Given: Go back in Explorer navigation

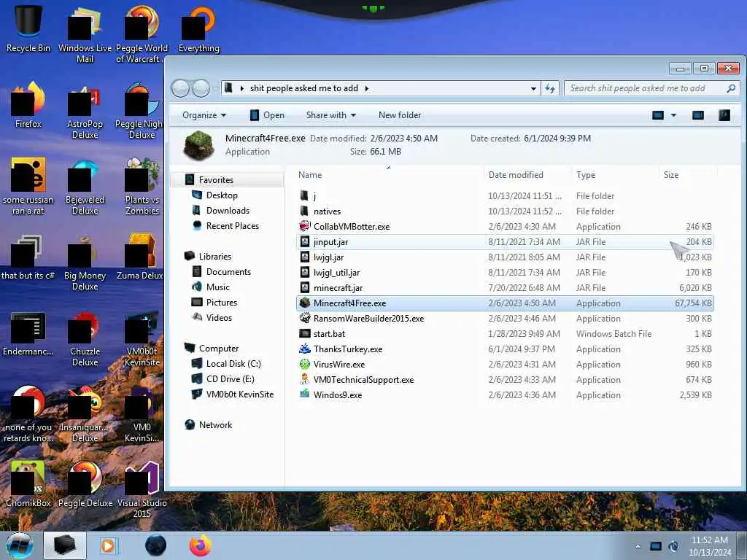Looking at the screenshot, I should coord(180,88).
